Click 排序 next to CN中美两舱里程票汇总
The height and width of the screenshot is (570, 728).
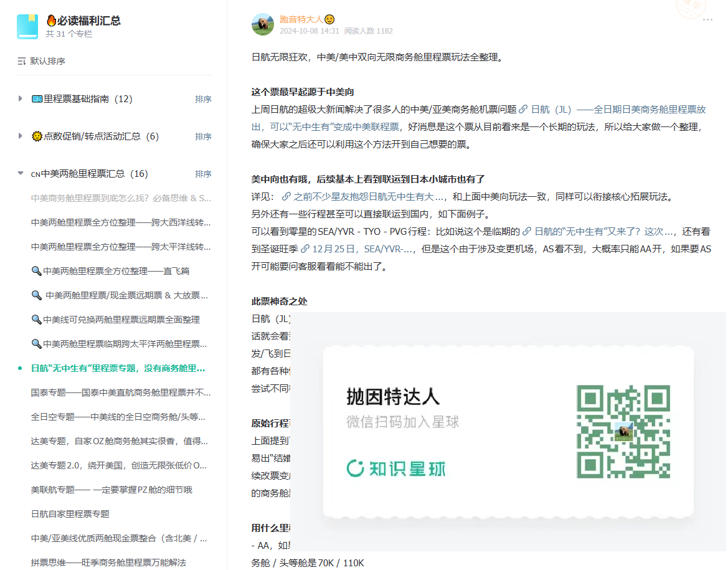point(203,173)
